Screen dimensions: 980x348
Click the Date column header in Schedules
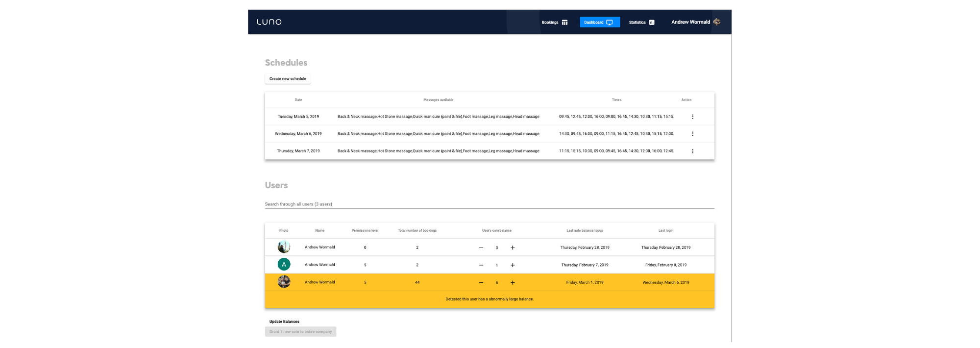pos(298,100)
